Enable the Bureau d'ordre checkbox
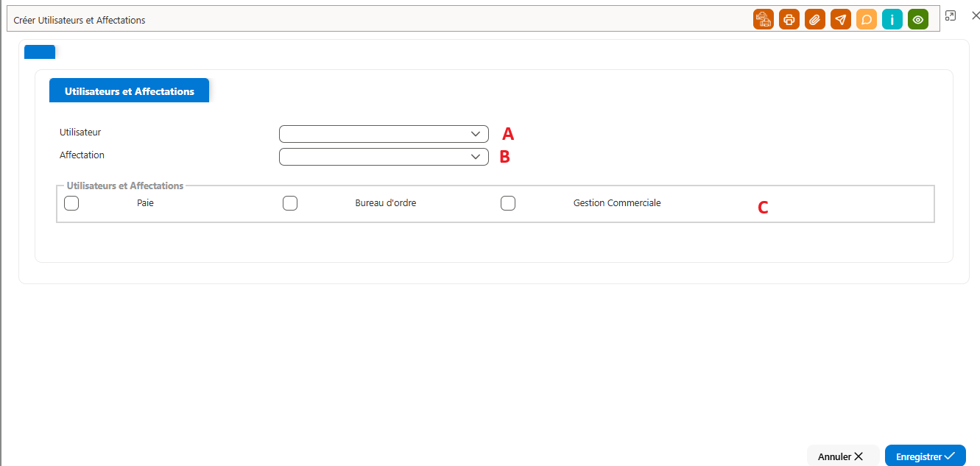Screen dimensions: 980x466 [290, 203]
